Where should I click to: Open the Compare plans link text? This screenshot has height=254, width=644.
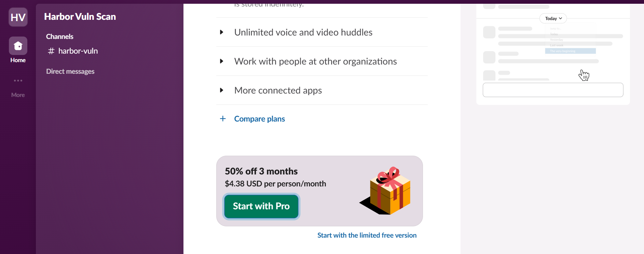click(259, 119)
